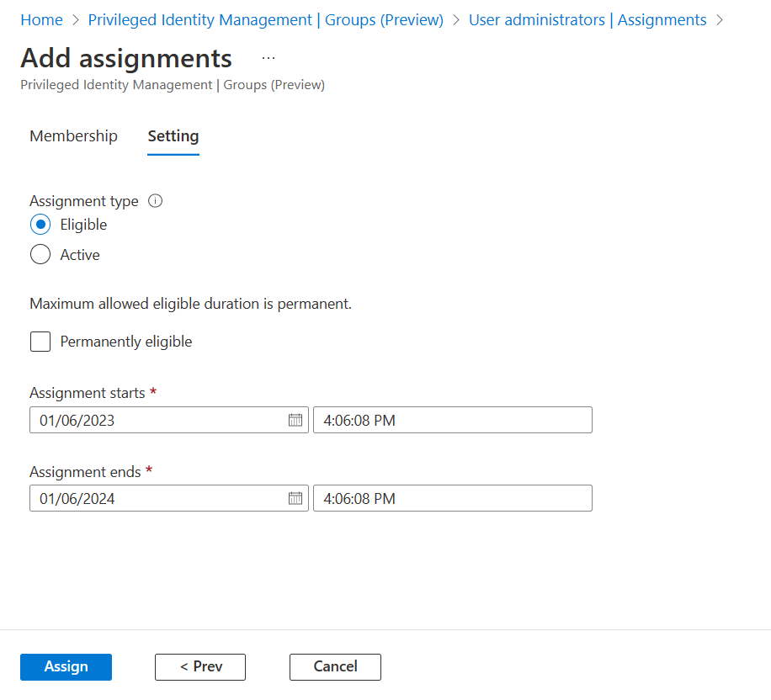Click the Assignment type info icon

pyautogui.click(x=155, y=201)
